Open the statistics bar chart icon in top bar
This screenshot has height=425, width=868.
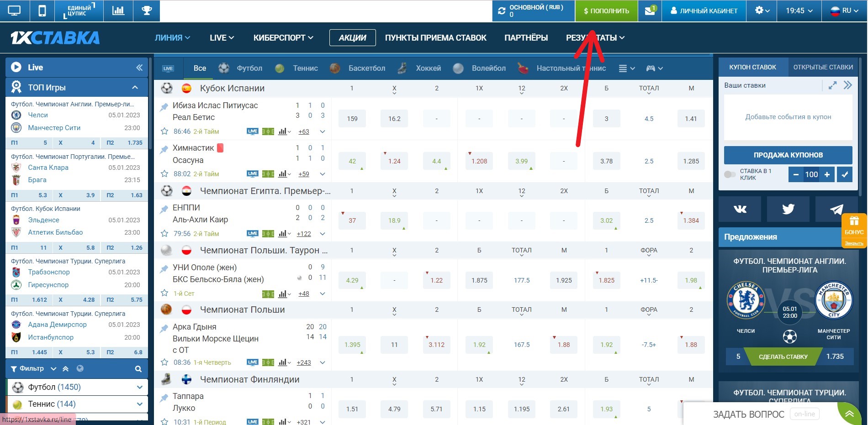118,10
